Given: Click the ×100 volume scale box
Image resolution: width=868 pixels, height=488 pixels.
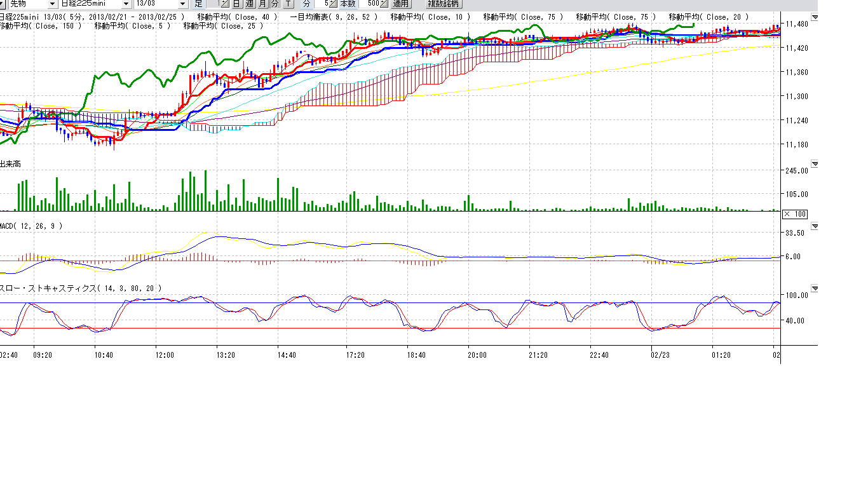Looking at the screenshot, I should click(x=795, y=213).
